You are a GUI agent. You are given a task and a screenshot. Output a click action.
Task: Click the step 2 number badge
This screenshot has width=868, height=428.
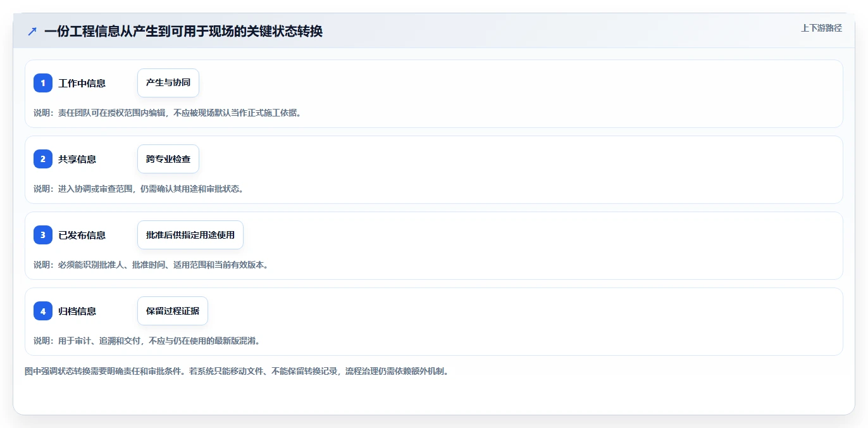[x=43, y=159]
